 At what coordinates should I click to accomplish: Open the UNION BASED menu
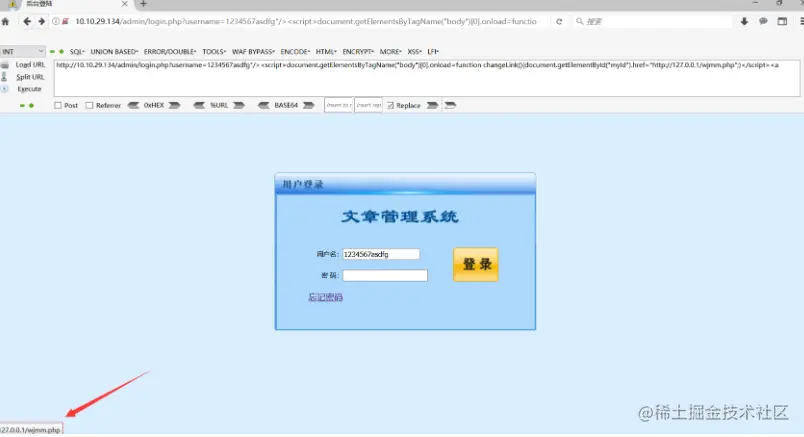(x=114, y=52)
